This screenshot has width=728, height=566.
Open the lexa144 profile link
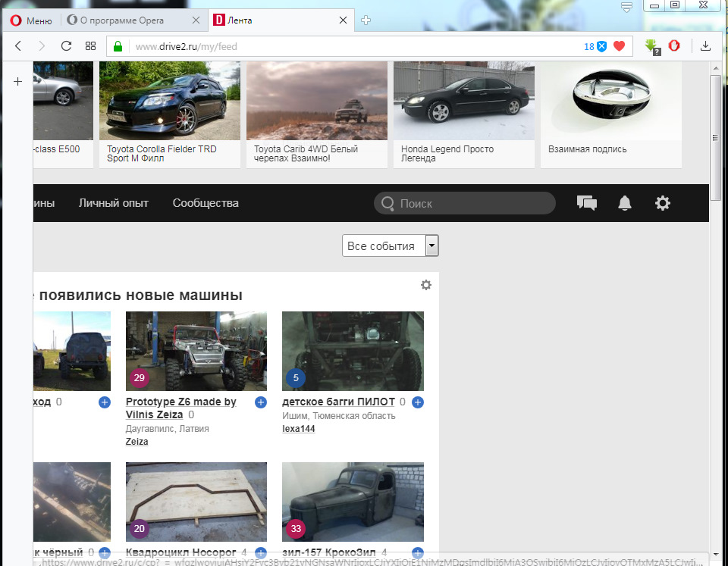click(x=298, y=428)
